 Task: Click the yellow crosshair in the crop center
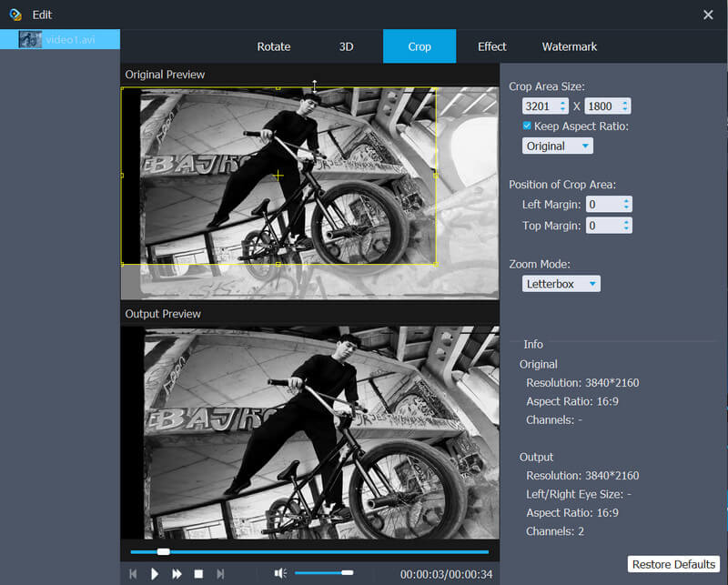pyautogui.click(x=278, y=174)
